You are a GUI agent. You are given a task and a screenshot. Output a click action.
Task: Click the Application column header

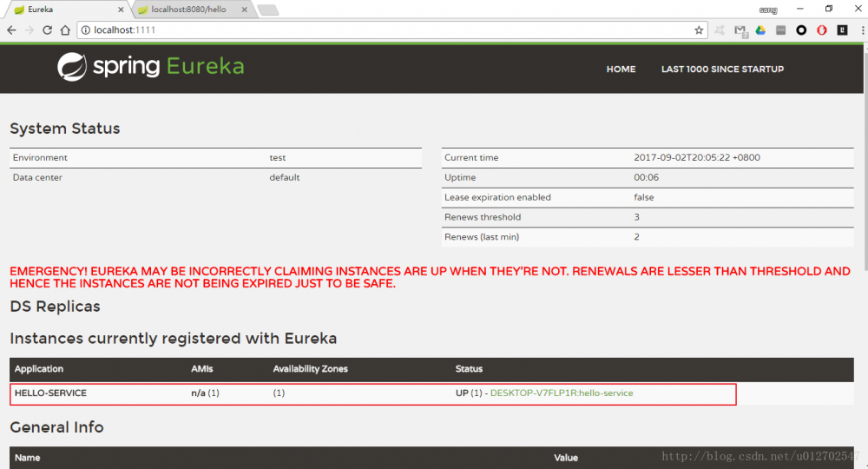[x=39, y=369]
